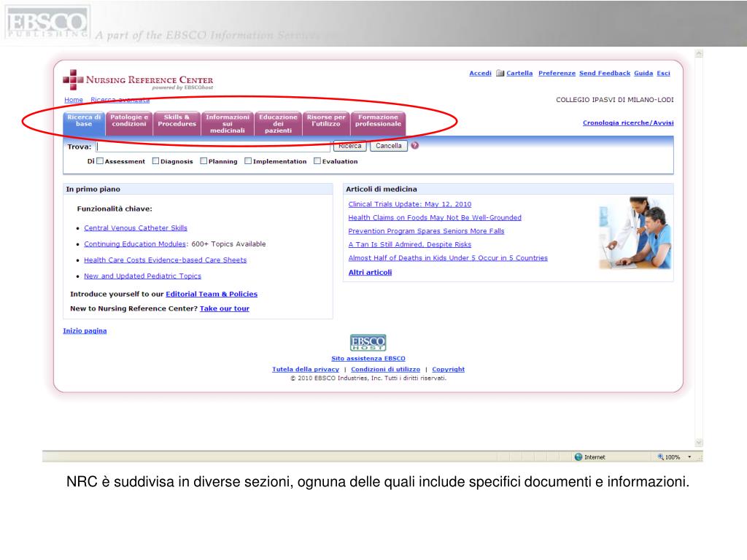
Task: Click the zoom magnifier icon in status bar
Action: [660, 456]
